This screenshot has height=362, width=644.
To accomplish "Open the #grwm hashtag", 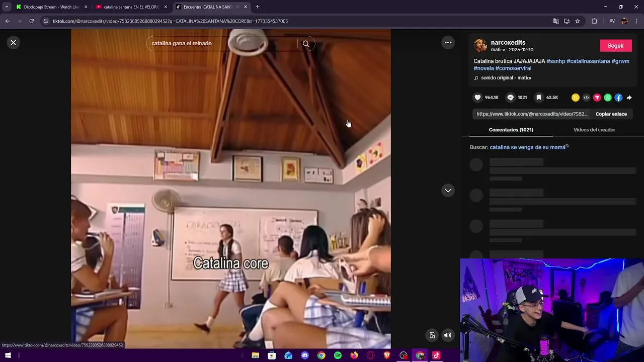I will tap(620, 61).
